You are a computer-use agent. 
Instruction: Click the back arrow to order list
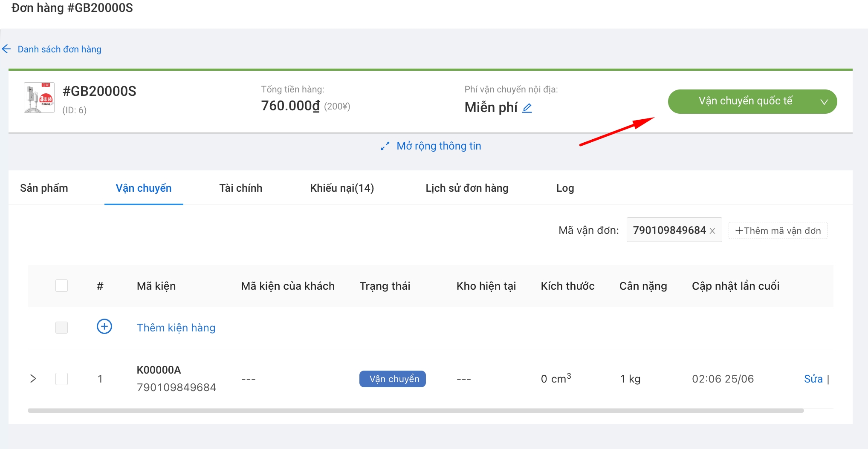click(x=6, y=49)
